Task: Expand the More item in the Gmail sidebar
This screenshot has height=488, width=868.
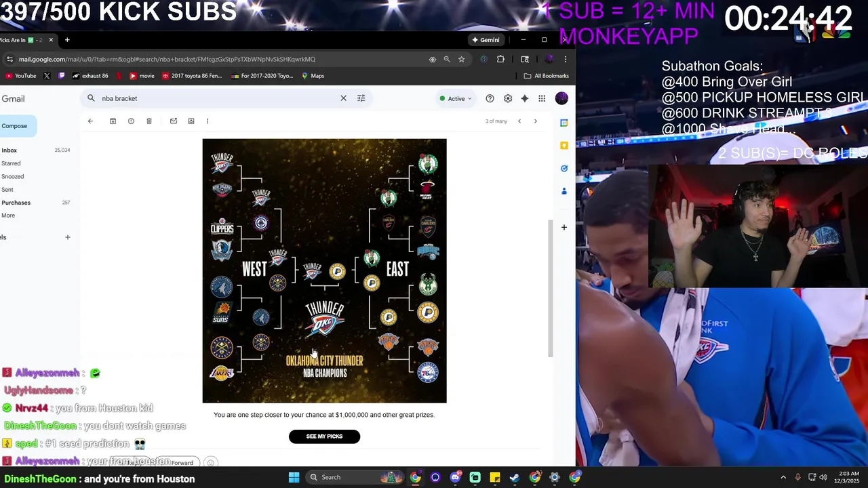Action: coord(8,216)
